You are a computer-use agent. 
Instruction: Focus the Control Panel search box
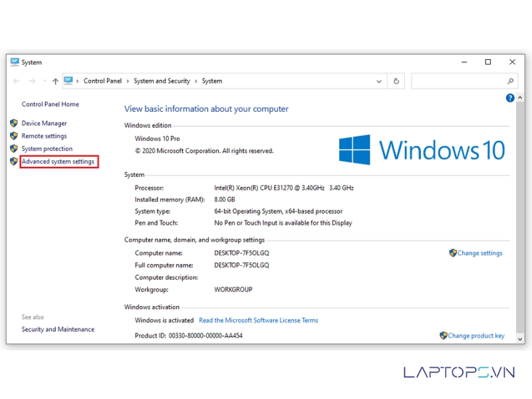[459, 81]
